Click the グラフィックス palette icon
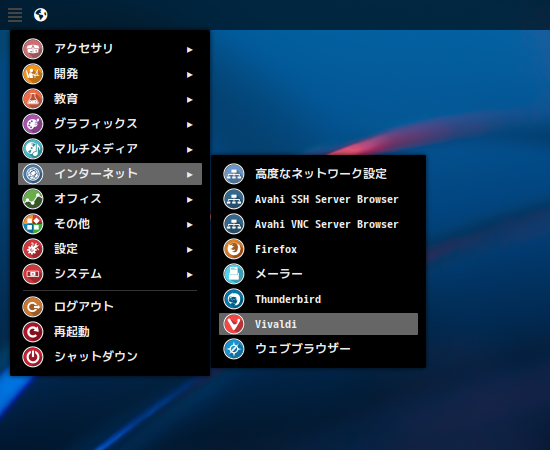Image resolution: width=550 pixels, height=450 pixels. tap(33, 124)
